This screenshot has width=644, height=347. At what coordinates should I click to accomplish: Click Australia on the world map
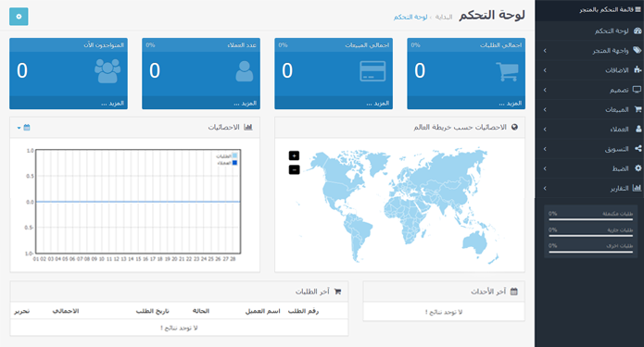475,242
